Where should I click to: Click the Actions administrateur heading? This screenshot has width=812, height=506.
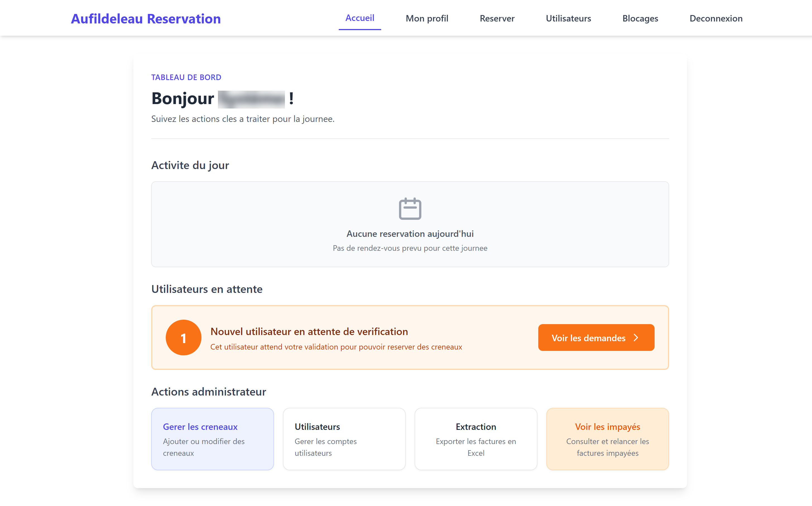pos(208,392)
